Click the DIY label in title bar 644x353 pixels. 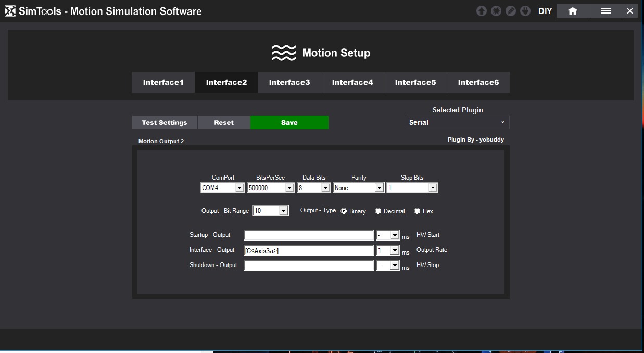545,11
